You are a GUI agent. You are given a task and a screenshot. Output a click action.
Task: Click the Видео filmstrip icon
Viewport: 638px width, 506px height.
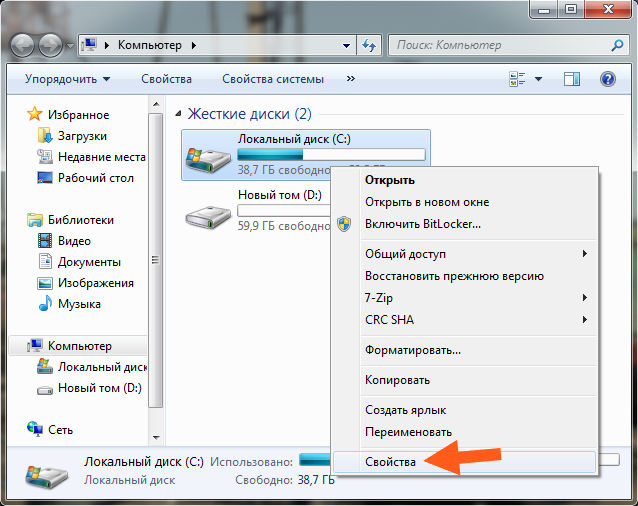pos(45,241)
